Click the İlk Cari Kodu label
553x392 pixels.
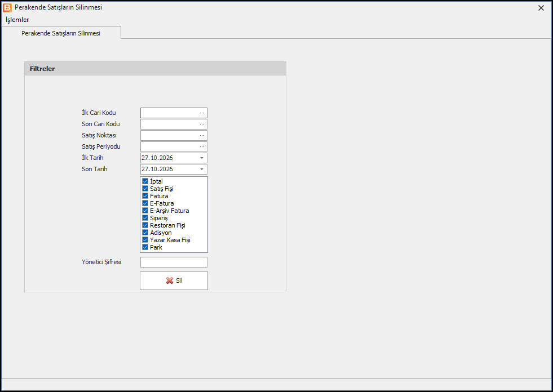pyautogui.click(x=99, y=113)
